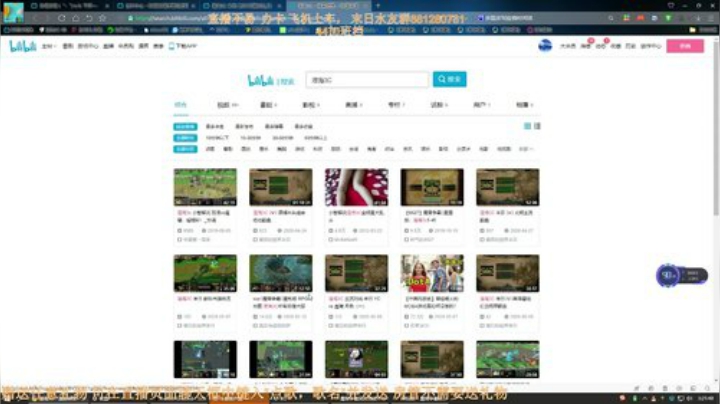Click the red extension icon in browser toolbar
The image size is (720, 404).
click(x=640, y=18)
